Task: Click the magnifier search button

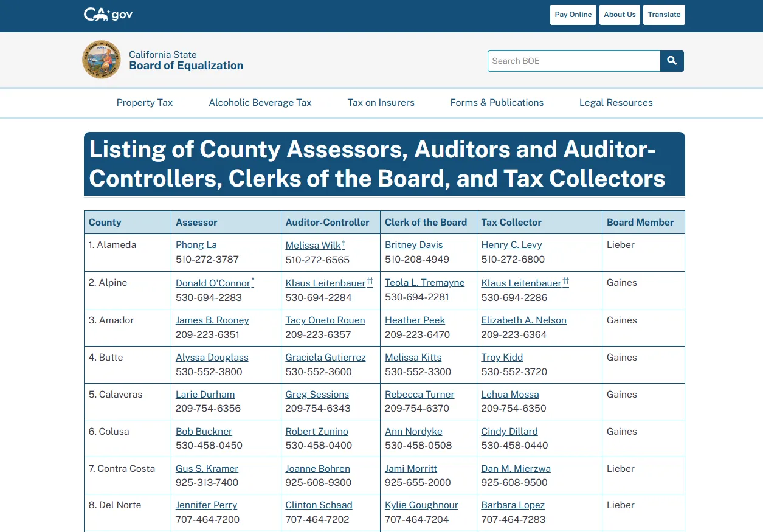Action: (672, 61)
